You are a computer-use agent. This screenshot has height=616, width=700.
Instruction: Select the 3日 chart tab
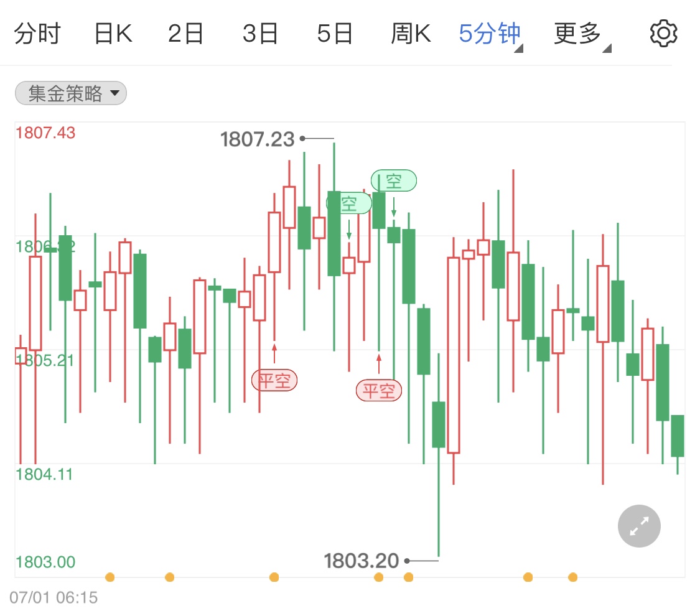pyautogui.click(x=260, y=34)
